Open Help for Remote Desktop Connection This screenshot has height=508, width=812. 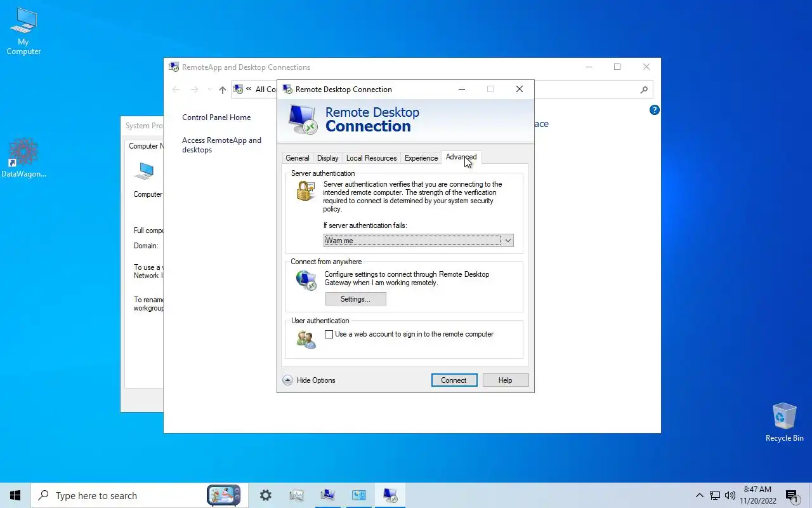point(506,380)
